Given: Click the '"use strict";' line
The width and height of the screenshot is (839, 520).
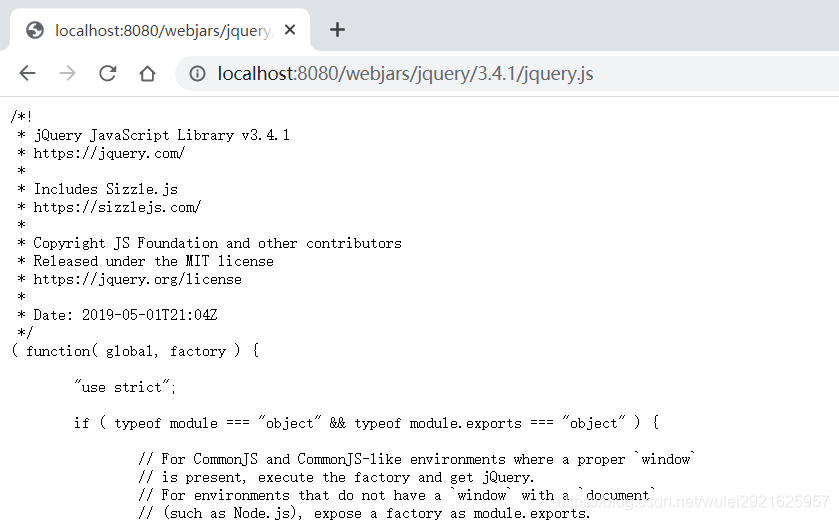Looking at the screenshot, I should [125, 387].
